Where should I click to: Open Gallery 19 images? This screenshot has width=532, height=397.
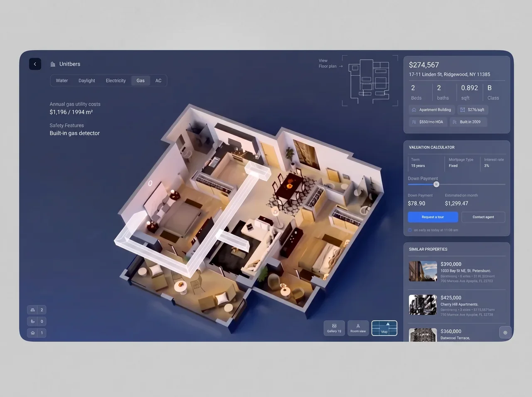pos(334,328)
